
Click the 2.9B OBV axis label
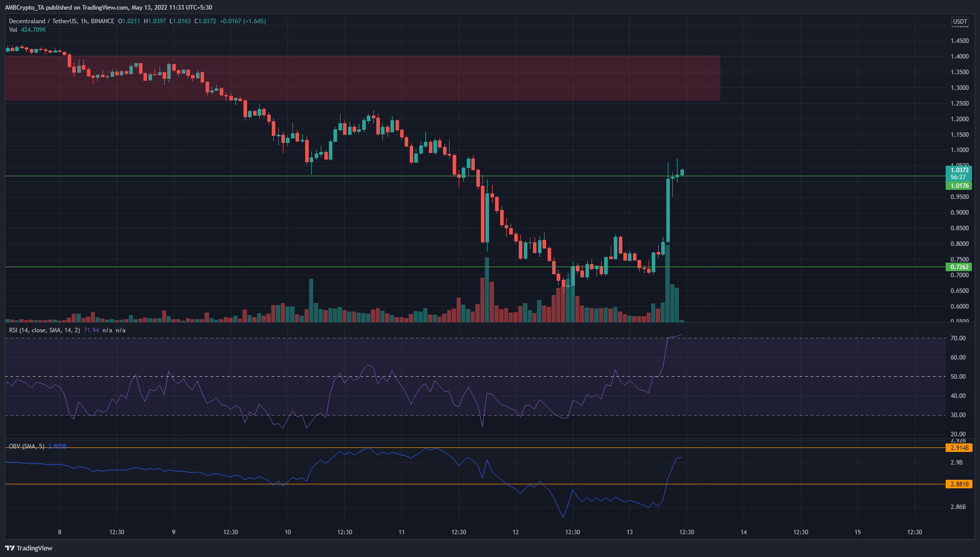pyautogui.click(x=956, y=463)
